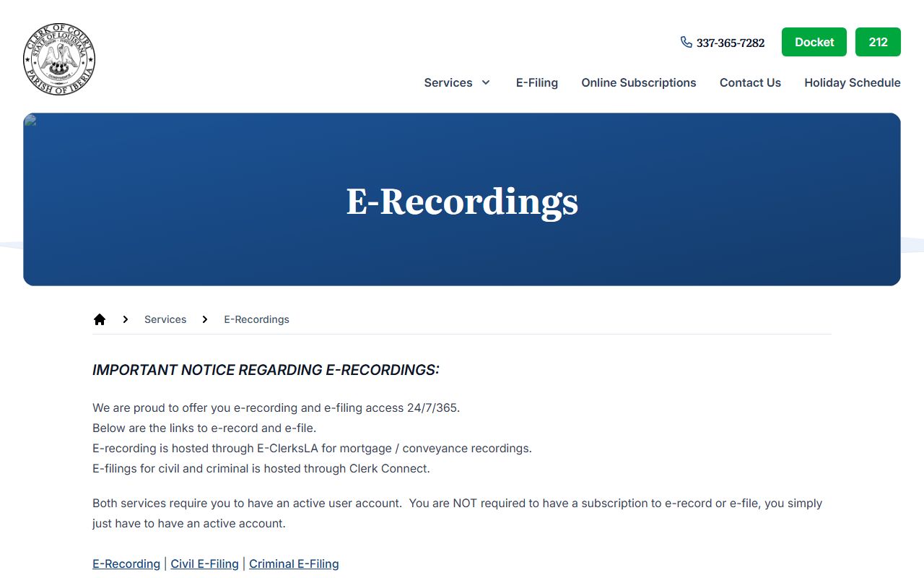The height and width of the screenshot is (578, 924).
Task: View the Holiday Schedule page
Action: point(853,82)
